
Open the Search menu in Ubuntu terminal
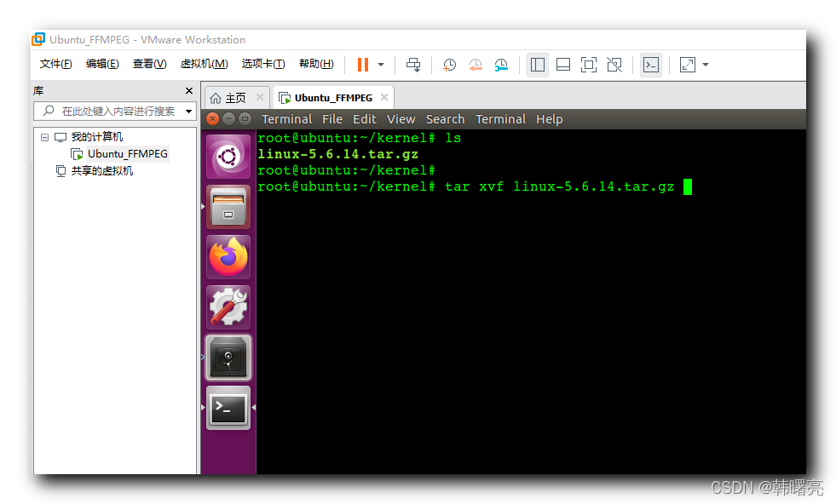coord(445,119)
